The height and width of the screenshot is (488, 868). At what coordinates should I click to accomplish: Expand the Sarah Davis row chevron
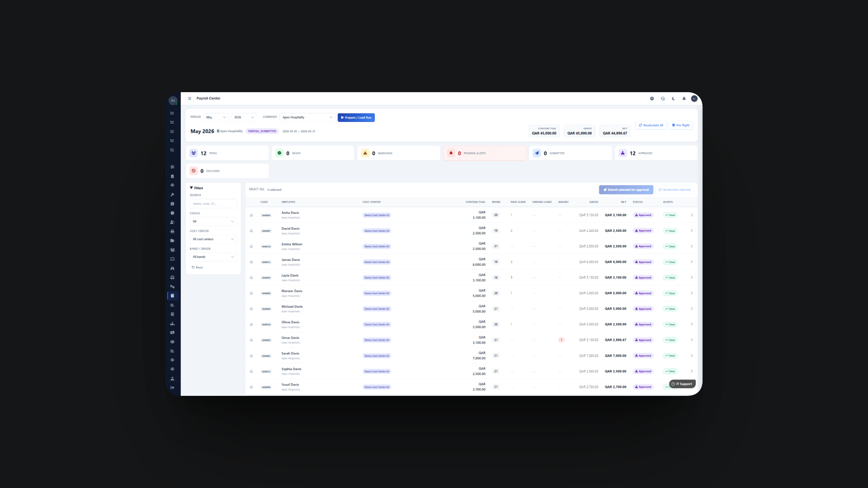692,356
